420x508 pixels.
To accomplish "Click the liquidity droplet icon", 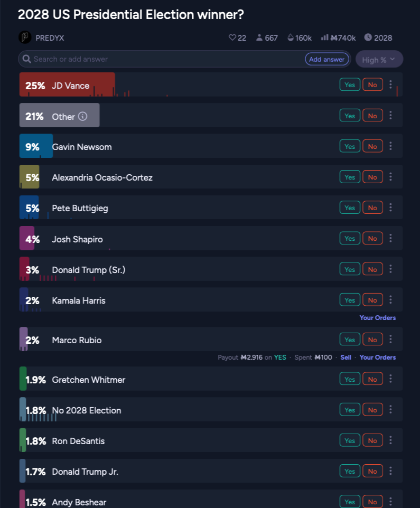I will pos(290,38).
